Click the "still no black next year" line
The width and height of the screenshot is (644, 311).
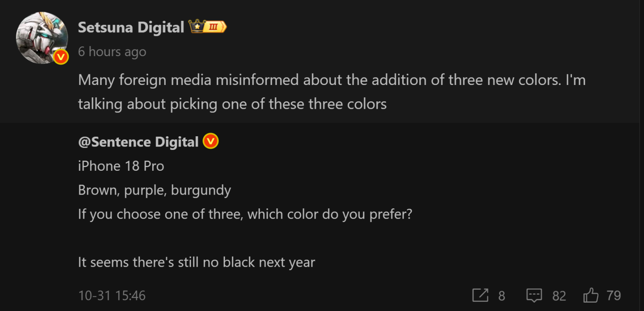[196, 262]
